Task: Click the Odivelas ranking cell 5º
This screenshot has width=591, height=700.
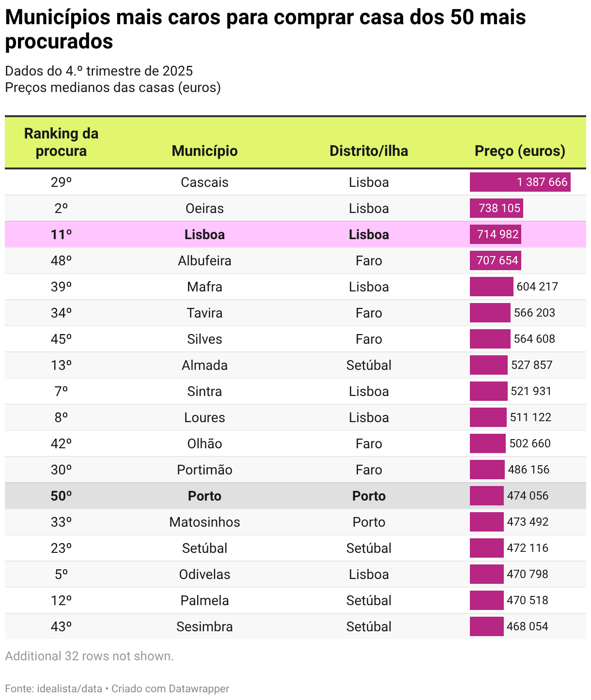Action: pyautogui.click(x=61, y=574)
